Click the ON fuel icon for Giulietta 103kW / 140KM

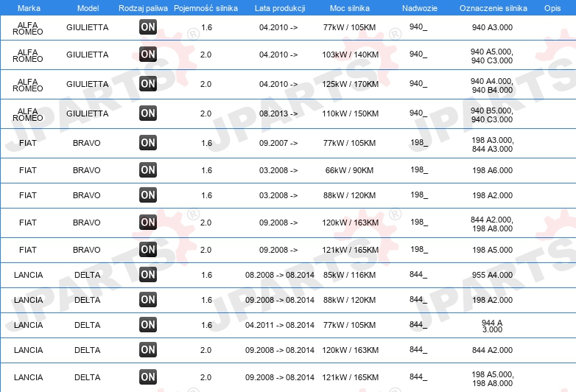click(148, 54)
